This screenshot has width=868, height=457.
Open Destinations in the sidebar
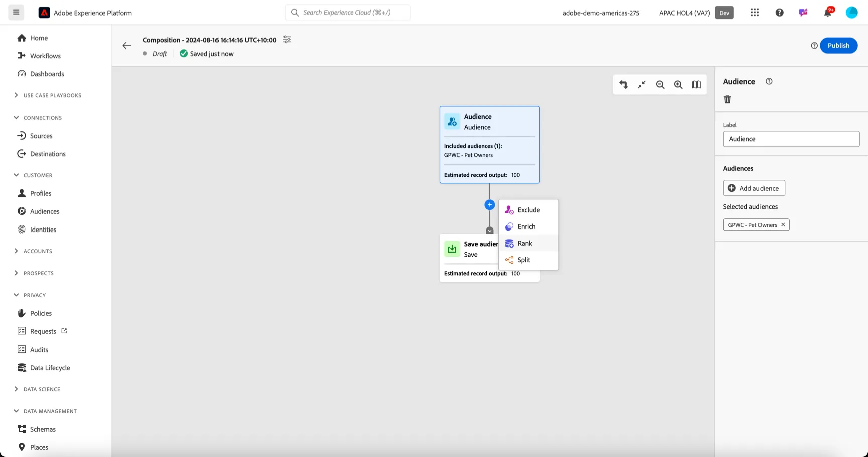pos(48,154)
